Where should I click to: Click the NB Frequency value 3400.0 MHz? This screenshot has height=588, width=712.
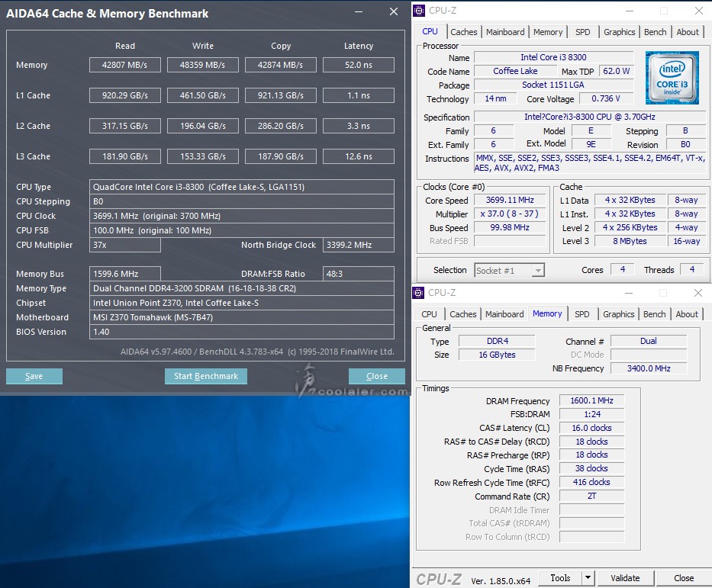pyautogui.click(x=649, y=368)
